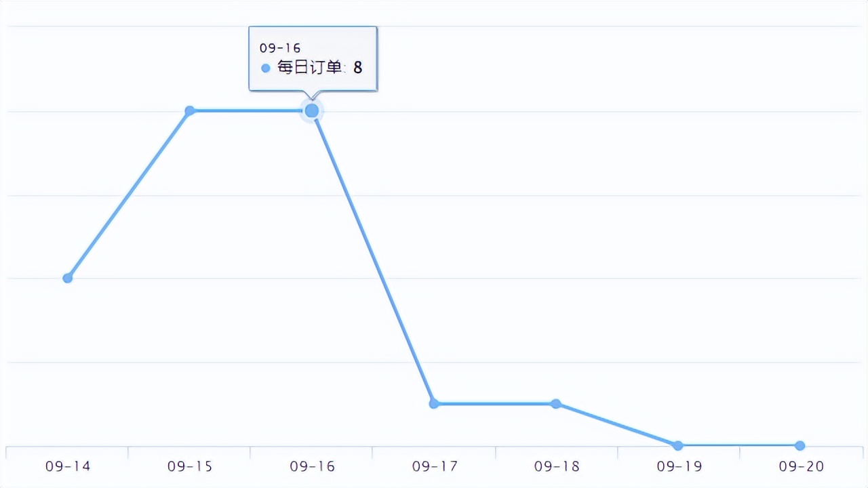This screenshot has height=488, width=868.
Task: Click the 09-16 date header inside tooltip
Action: [x=280, y=48]
